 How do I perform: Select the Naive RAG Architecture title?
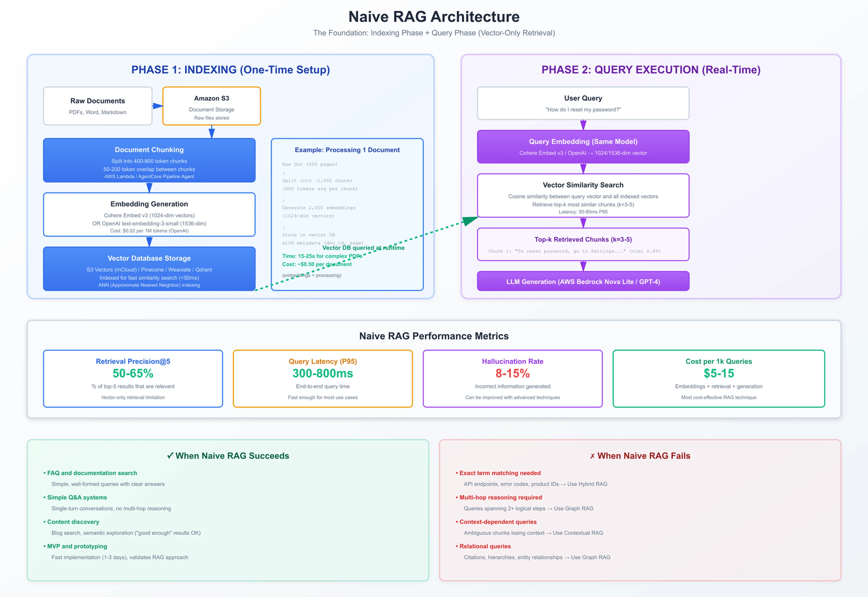pyautogui.click(x=434, y=17)
